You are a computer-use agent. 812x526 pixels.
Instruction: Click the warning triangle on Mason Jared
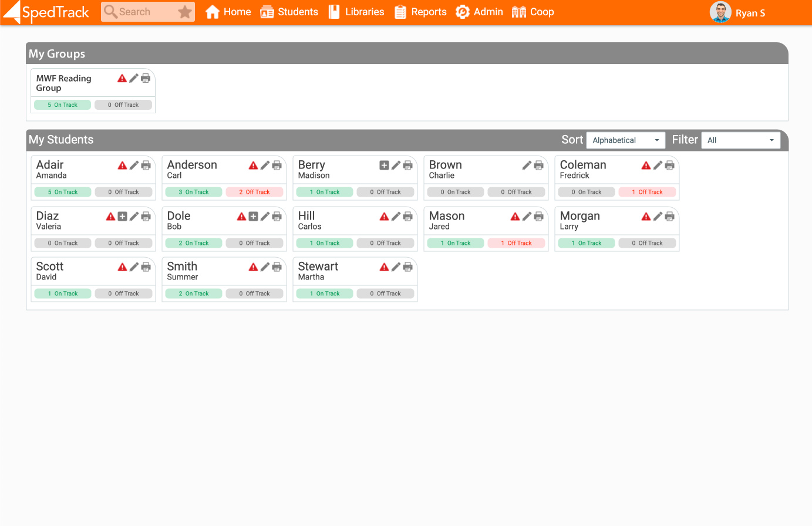tap(515, 217)
